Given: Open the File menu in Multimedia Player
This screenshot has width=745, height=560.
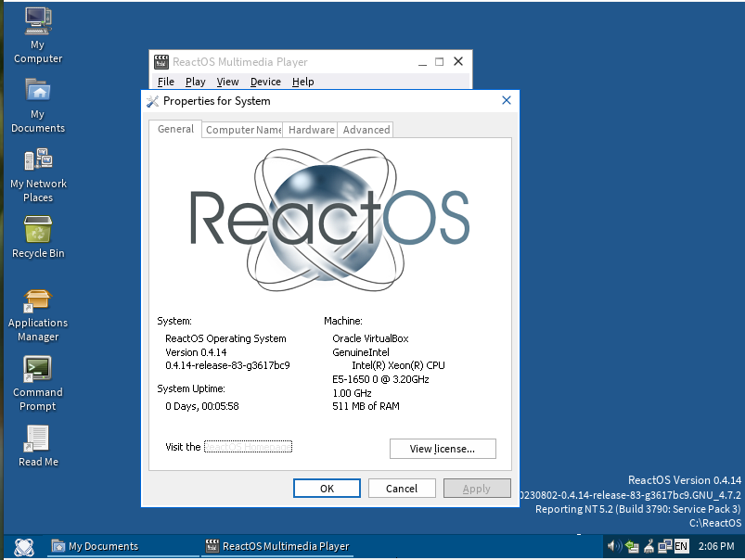Looking at the screenshot, I should tap(166, 82).
